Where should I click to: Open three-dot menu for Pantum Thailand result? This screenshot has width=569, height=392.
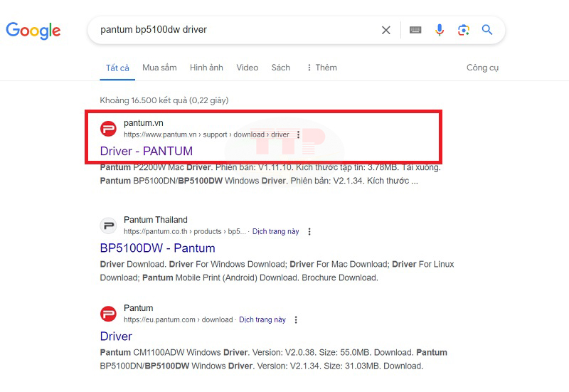tap(309, 231)
